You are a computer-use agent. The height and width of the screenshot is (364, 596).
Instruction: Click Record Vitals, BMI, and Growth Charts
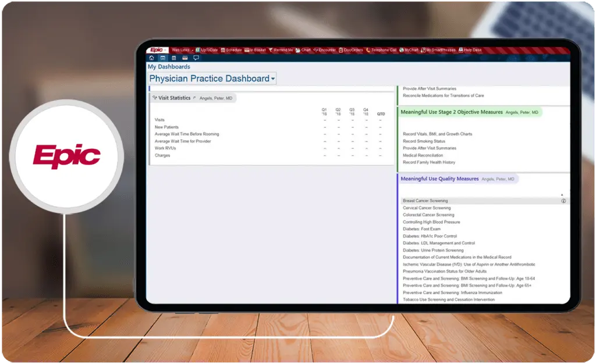(438, 134)
